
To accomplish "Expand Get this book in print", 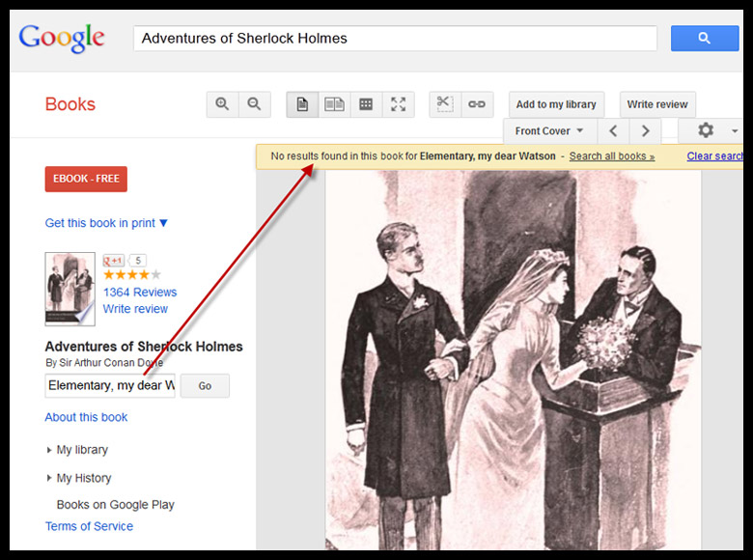I will 106,223.
